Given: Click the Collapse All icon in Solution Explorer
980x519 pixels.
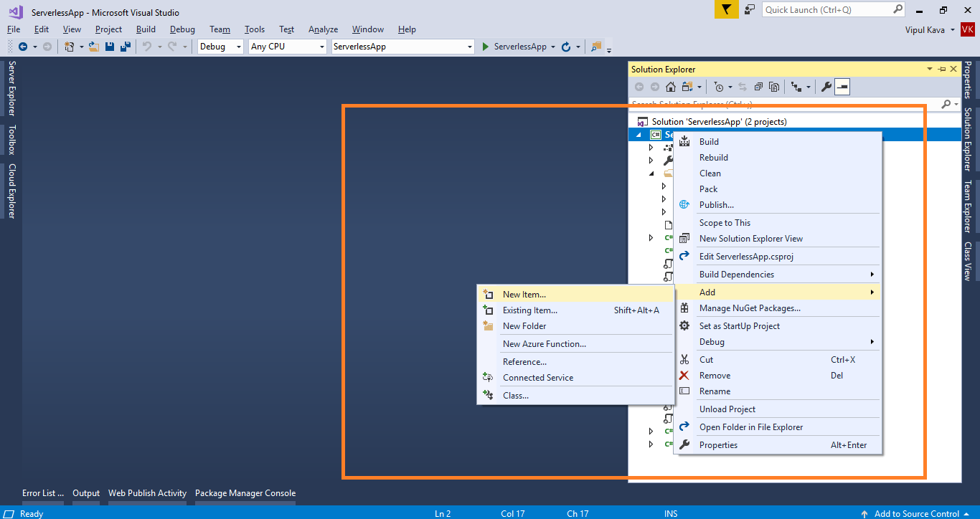Looking at the screenshot, I should (759, 87).
